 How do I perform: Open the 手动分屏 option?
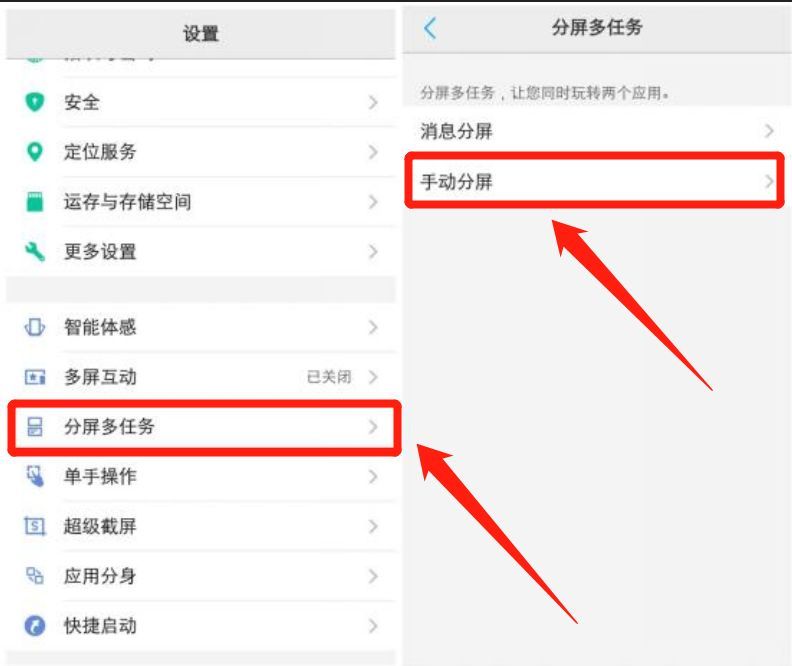[595, 181]
